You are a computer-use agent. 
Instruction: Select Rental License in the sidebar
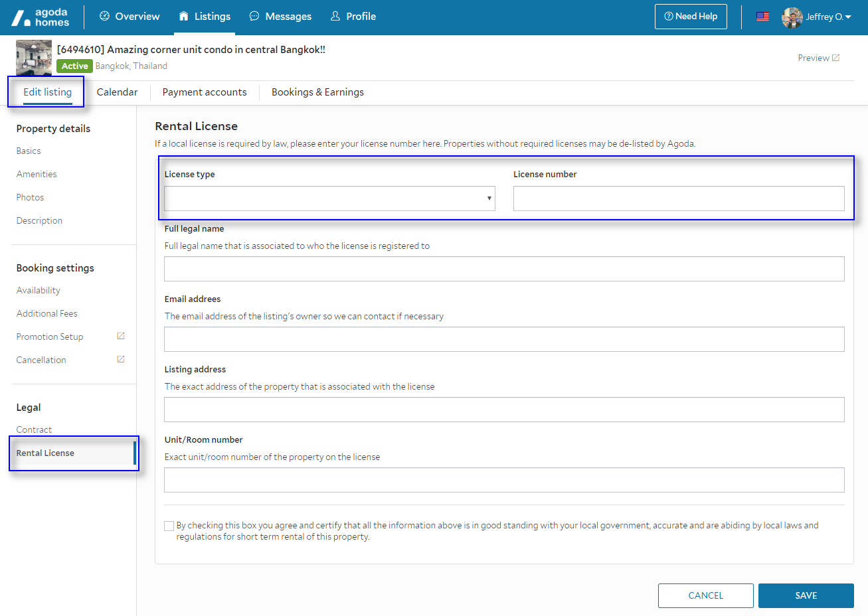(x=45, y=453)
